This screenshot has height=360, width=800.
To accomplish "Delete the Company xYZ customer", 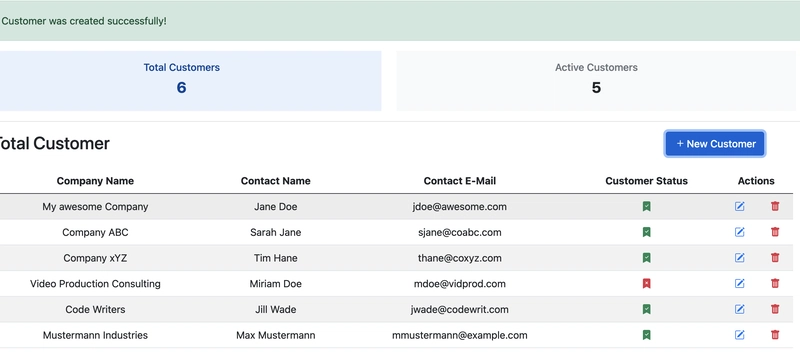I will coord(775,258).
